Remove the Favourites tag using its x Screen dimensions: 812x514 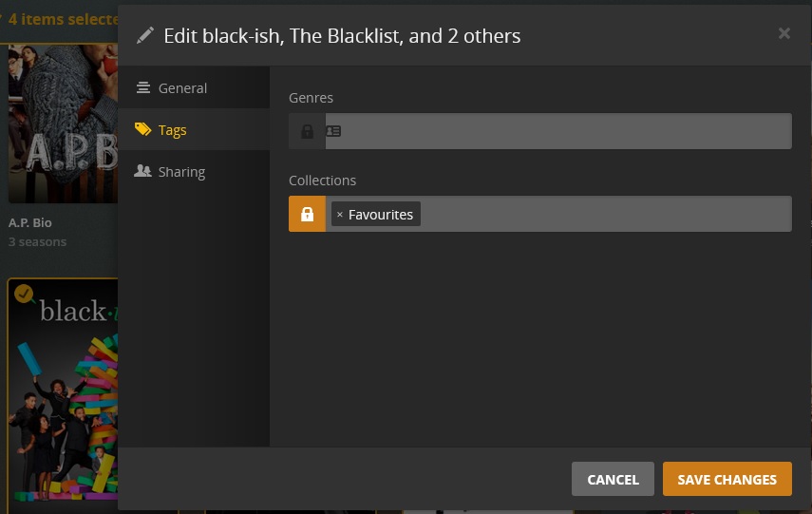click(340, 215)
